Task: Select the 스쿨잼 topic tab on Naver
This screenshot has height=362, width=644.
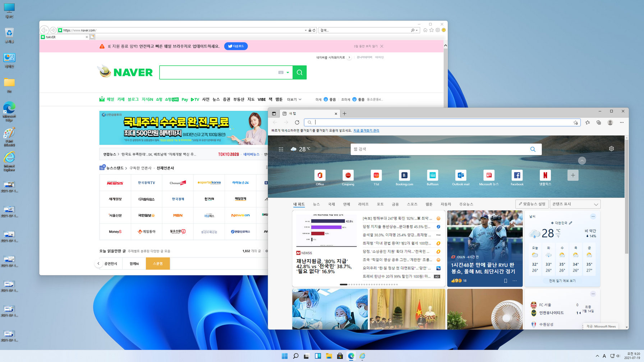Action: (x=158, y=264)
